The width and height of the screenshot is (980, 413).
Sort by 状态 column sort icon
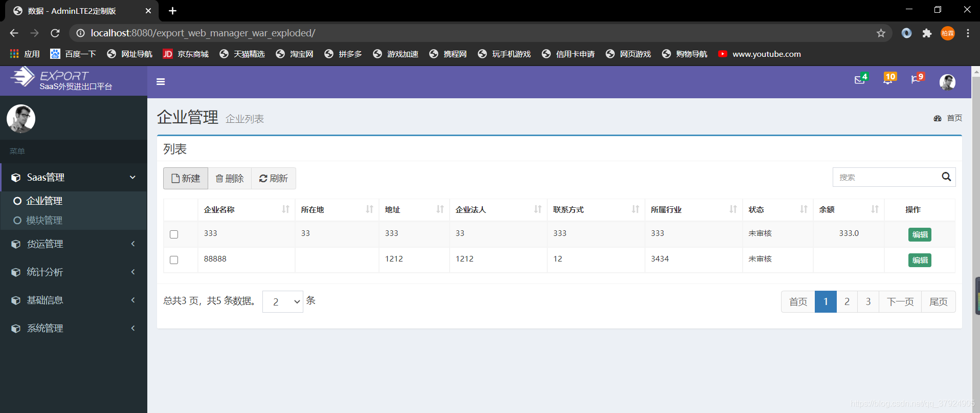[804, 209]
